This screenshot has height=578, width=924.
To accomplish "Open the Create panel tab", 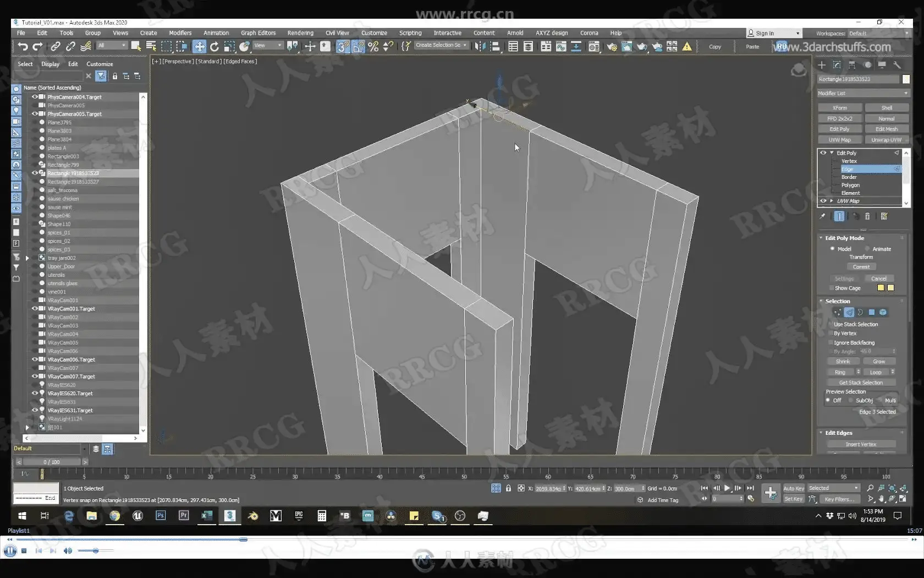I will [x=822, y=65].
